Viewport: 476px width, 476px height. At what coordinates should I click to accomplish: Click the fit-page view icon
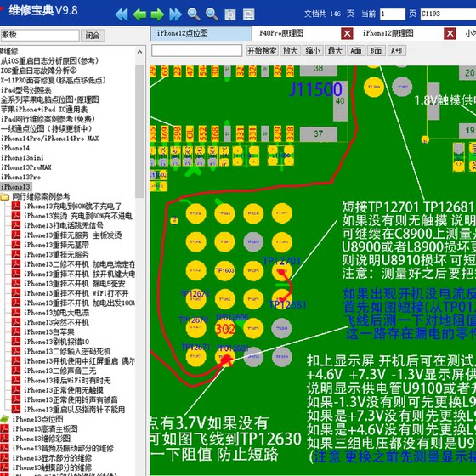pos(230,14)
